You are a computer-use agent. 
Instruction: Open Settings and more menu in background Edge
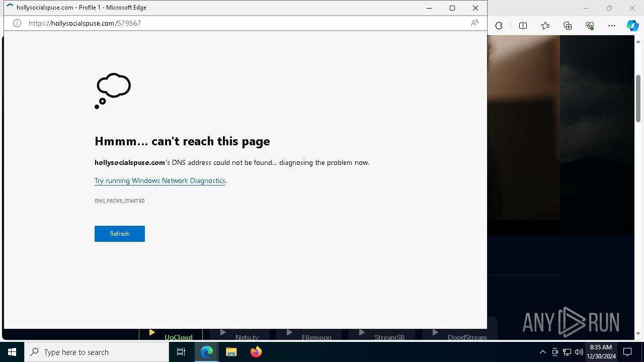coord(612,26)
